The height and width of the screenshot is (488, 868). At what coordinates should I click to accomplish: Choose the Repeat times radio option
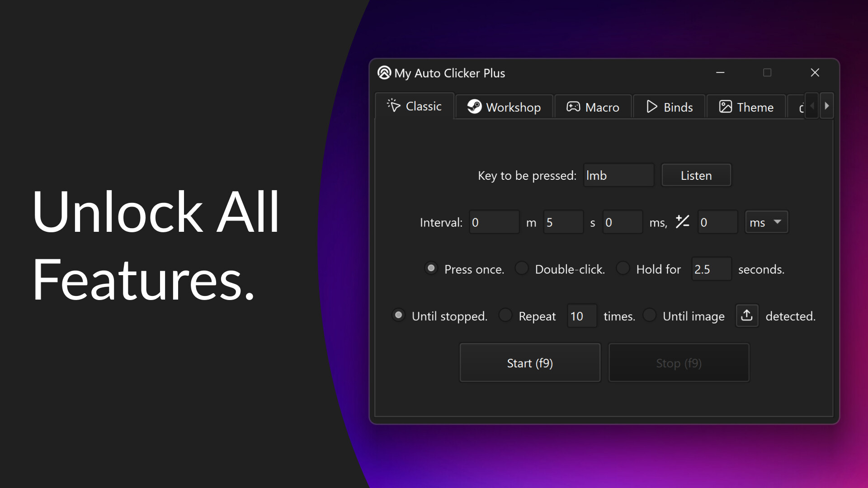505,315
